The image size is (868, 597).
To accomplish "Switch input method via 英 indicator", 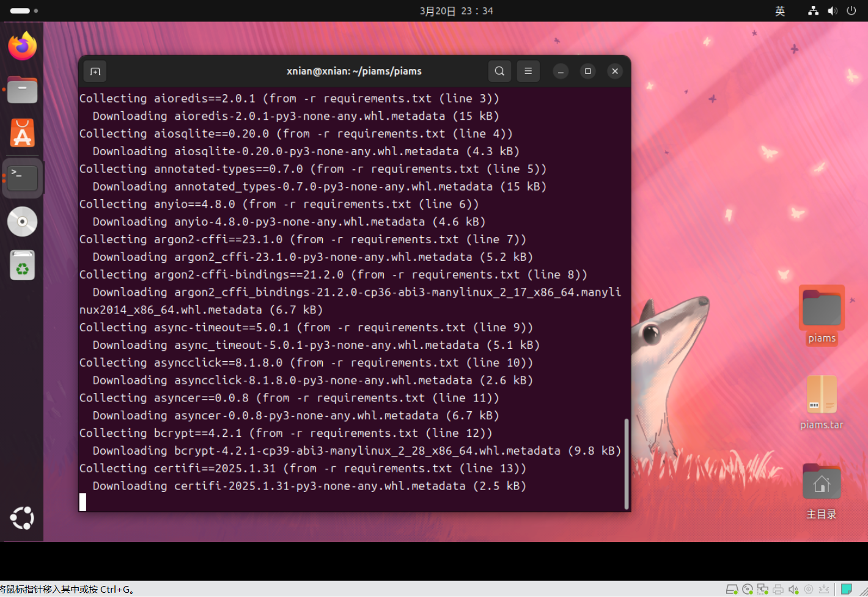I will [780, 11].
